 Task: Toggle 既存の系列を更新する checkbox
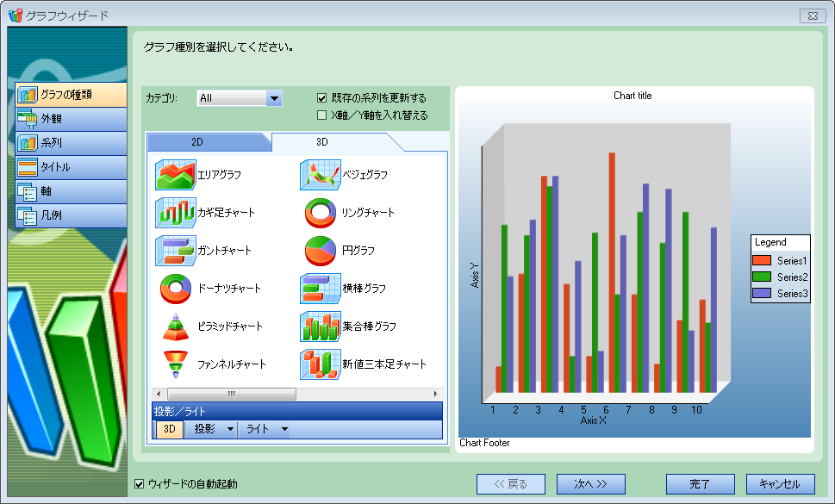point(322,98)
